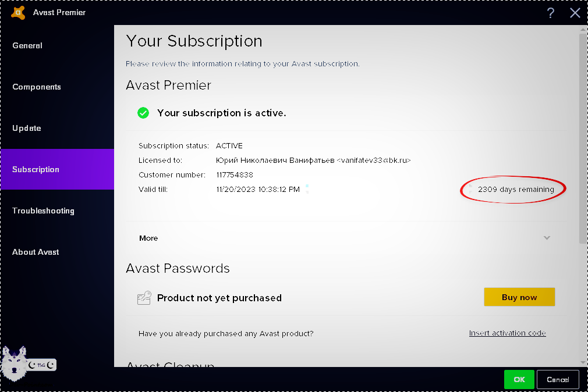Show the About Avast tab
The width and height of the screenshot is (588, 392).
pyautogui.click(x=36, y=252)
